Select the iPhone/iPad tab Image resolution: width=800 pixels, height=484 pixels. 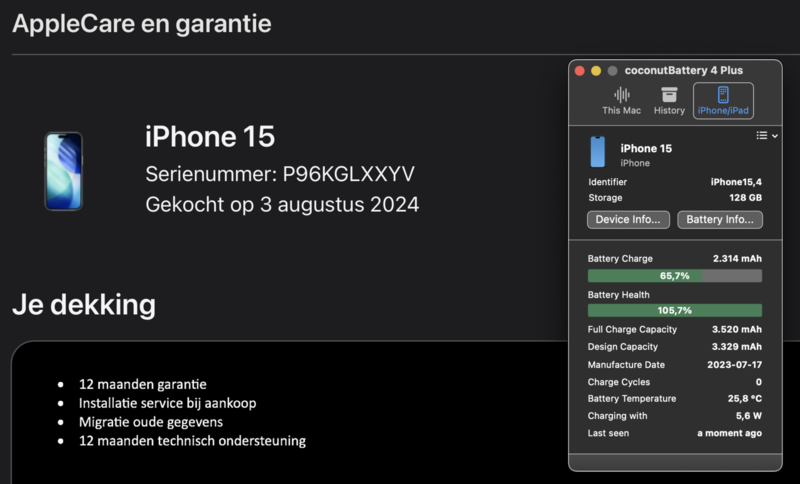point(723,101)
